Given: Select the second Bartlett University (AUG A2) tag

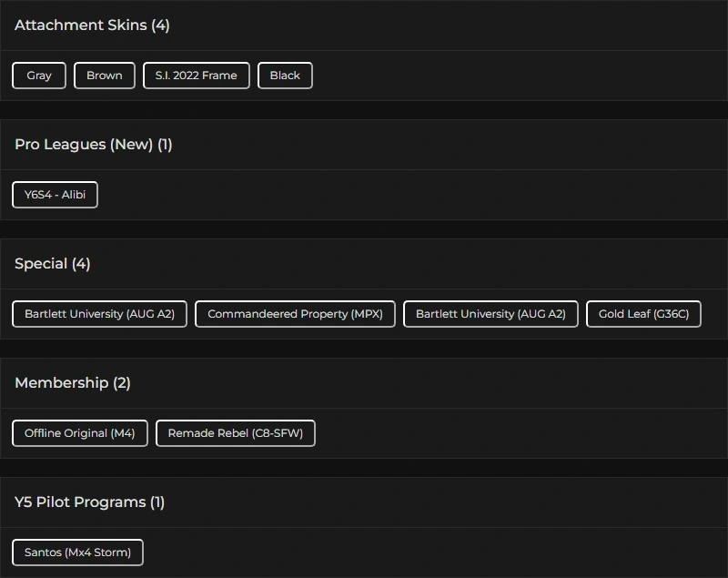Looking at the screenshot, I should (x=490, y=314).
